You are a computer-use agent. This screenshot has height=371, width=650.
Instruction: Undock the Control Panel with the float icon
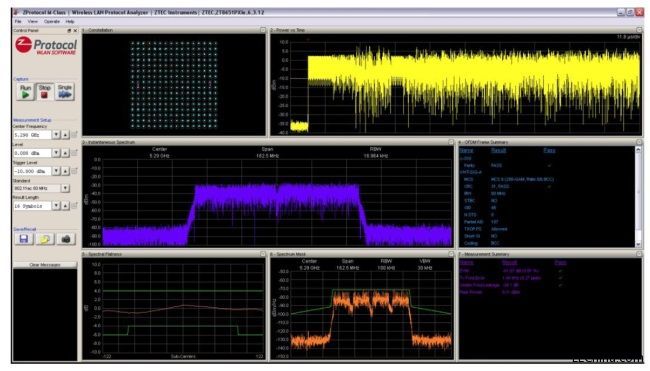69,31
